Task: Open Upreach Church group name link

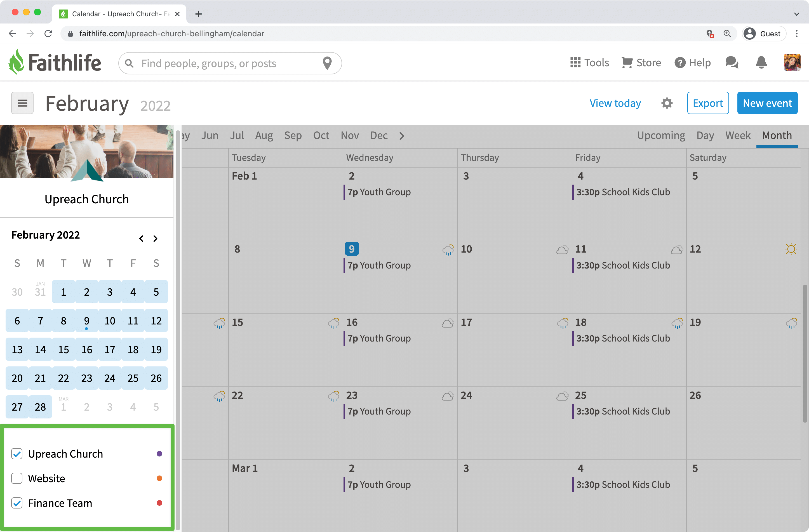Action: tap(87, 199)
